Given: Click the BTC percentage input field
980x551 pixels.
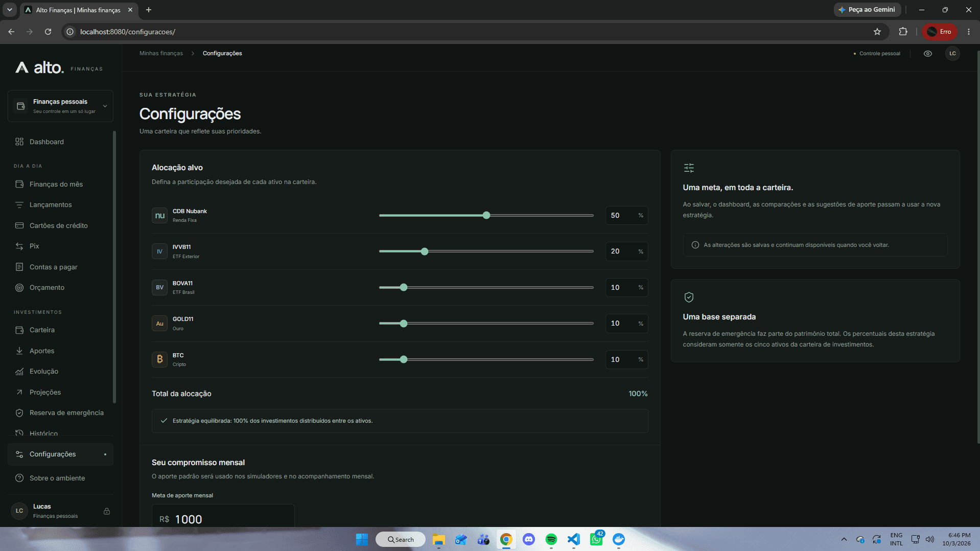Looking at the screenshot, I should 626,359.
